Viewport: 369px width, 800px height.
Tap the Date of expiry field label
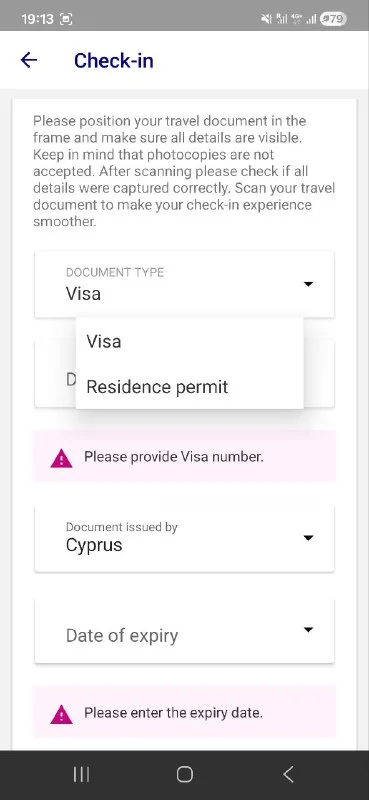point(122,636)
